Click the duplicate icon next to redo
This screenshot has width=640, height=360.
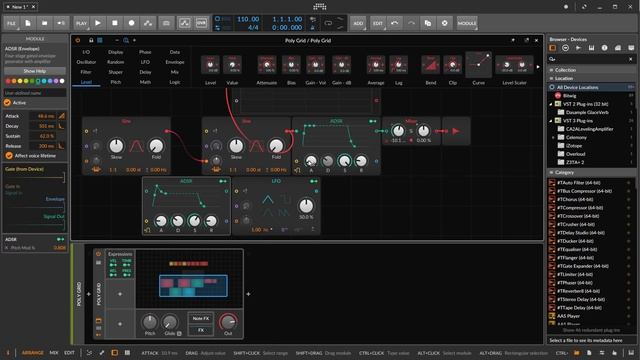click(x=428, y=23)
